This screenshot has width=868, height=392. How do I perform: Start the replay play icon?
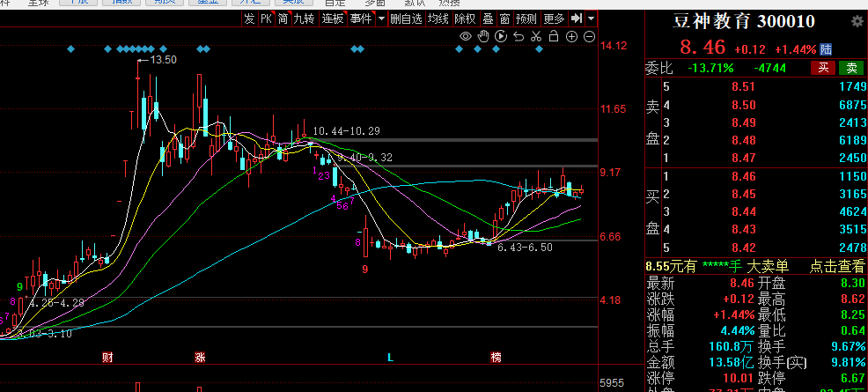tap(501, 36)
